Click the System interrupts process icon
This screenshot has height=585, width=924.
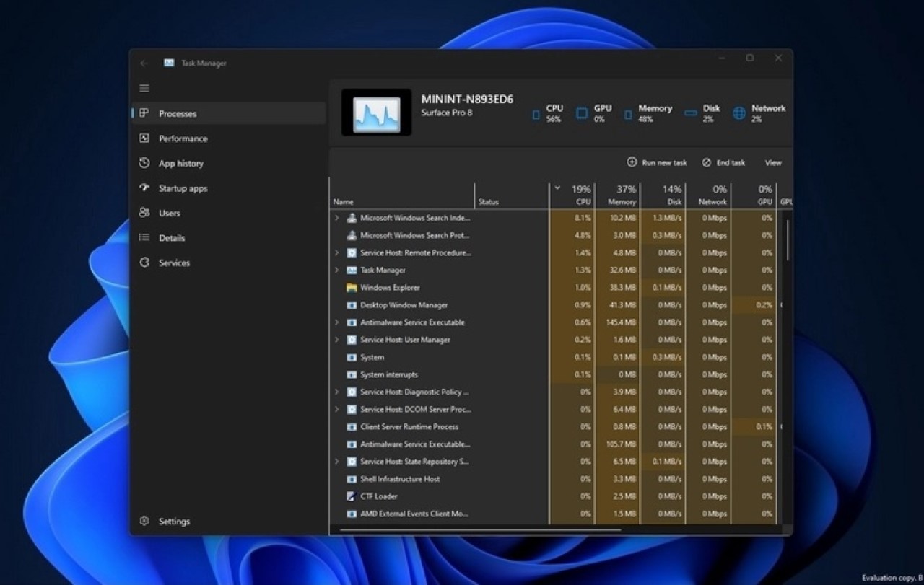[352, 374]
